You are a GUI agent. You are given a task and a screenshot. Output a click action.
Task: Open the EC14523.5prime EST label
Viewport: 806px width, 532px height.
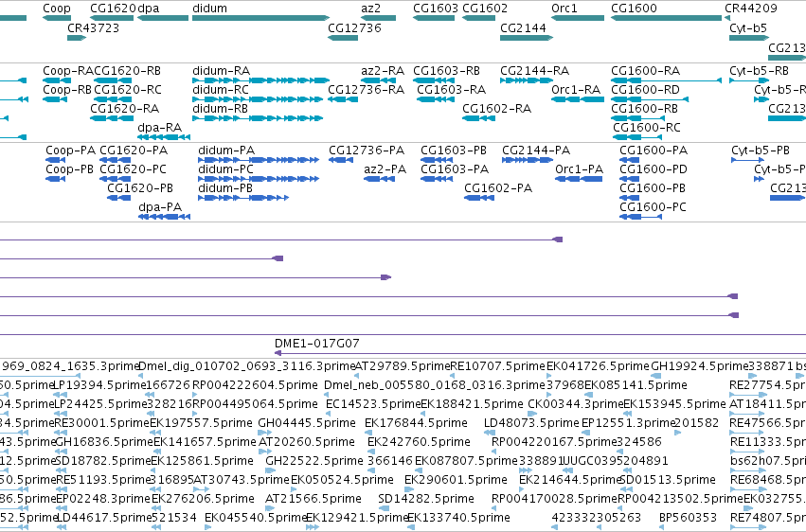pyautogui.click(x=373, y=404)
